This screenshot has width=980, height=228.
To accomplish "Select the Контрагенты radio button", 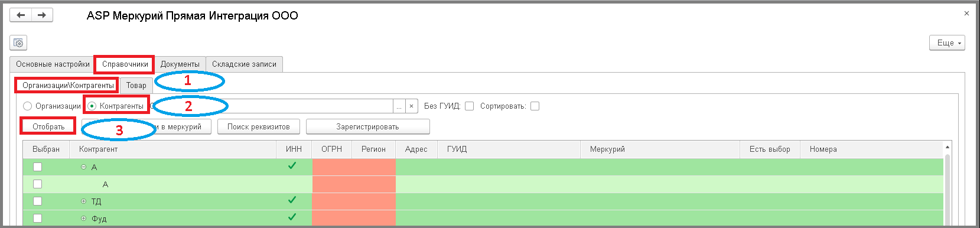I will 92,106.
